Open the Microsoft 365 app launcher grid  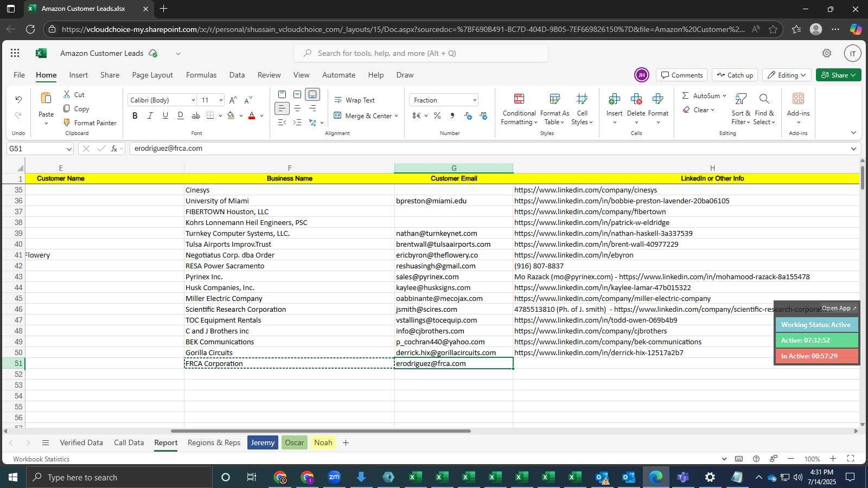(x=15, y=53)
